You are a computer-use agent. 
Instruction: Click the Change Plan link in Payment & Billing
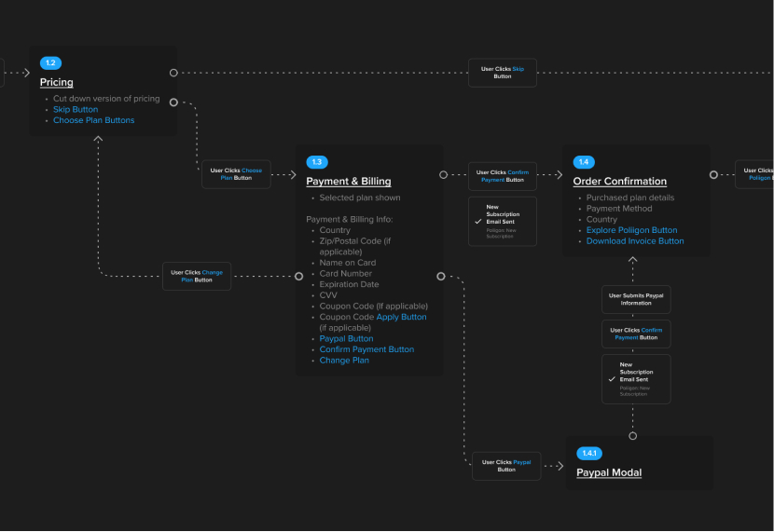(x=344, y=361)
